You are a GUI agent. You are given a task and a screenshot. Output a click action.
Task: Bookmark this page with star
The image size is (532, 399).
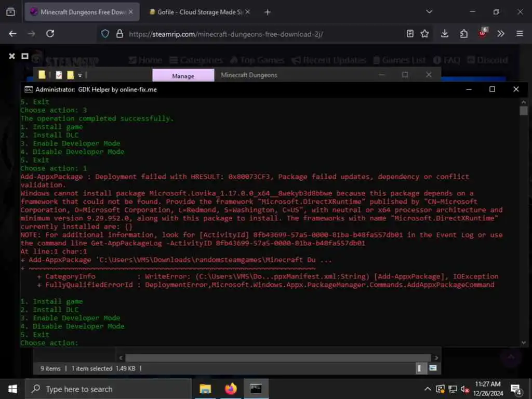(x=424, y=34)
